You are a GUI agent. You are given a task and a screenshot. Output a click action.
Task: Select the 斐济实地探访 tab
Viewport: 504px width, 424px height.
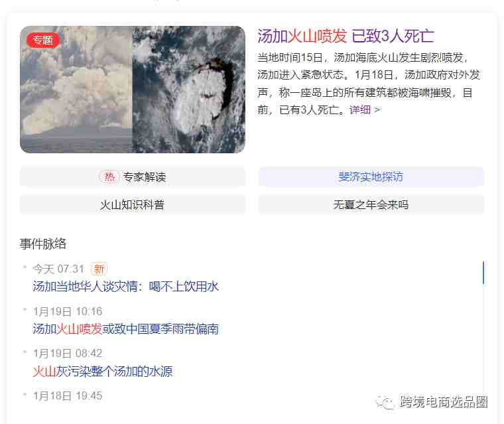[x=371, y=177]
